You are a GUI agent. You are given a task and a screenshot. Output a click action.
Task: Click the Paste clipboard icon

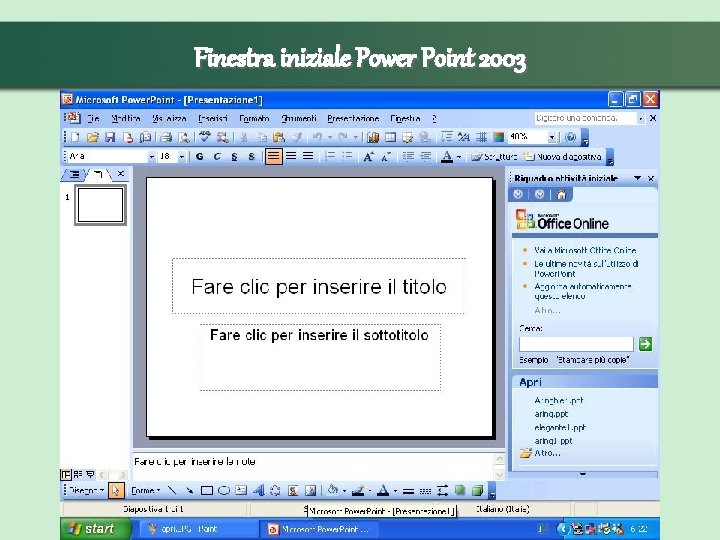point(279,137)
